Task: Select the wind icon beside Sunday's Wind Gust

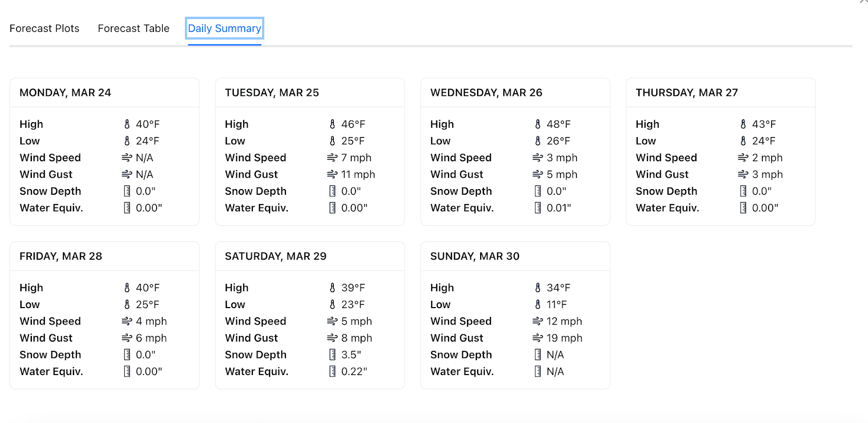Action: pos(538,337)
